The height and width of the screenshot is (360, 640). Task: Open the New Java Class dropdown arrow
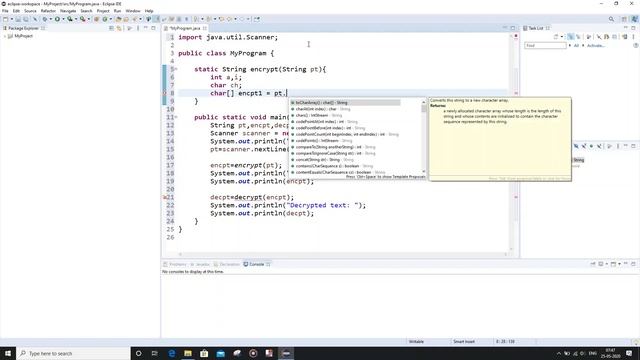click(x=111, y=19)
